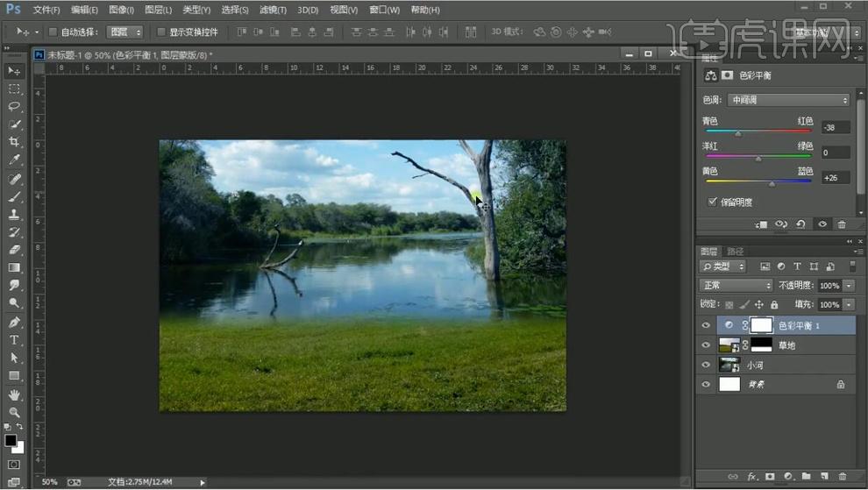The image size is (868, 490).
Task: Activate the Zoom tool in the toolbox
Action: [14, 412]
